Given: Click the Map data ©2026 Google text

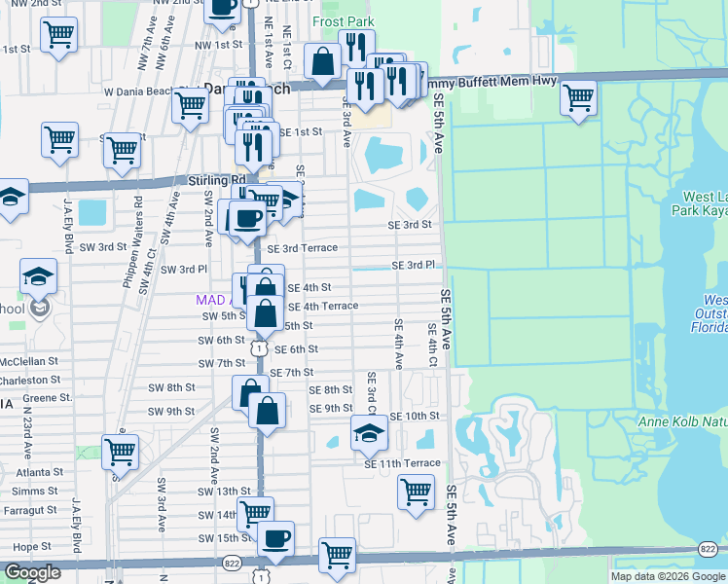Looking at the screenshot, I should point(668,576).
